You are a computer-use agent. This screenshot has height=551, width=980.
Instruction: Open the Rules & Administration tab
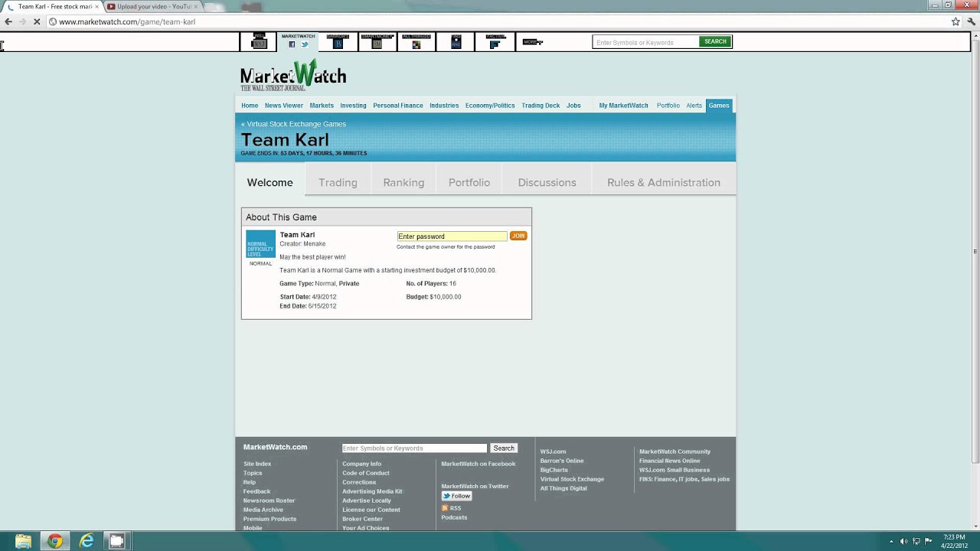pos(664,182)
